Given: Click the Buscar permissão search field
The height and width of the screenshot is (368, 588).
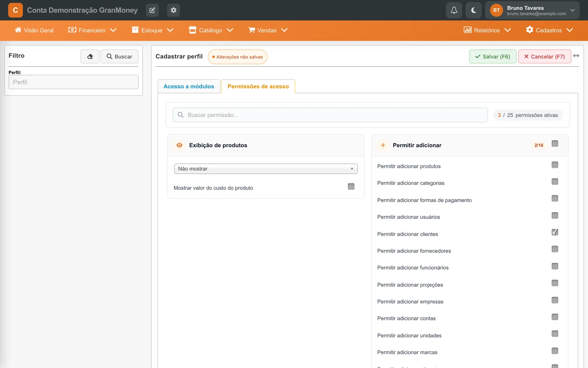Looking at the screenshot, I should point(330,115).
